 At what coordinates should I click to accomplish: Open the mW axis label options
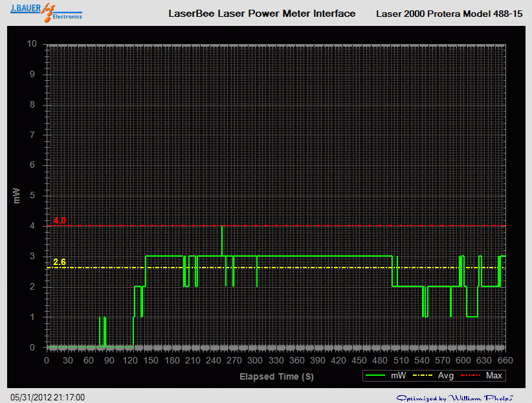click(x=17, y=194)
